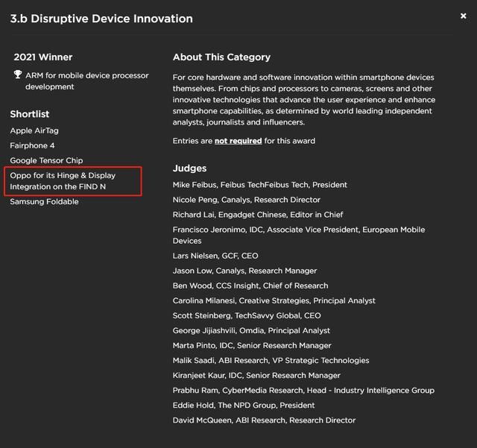477x448 pixels.
Task: Click the highlighted Oppo FIND N entry
Action: [63, 180]
